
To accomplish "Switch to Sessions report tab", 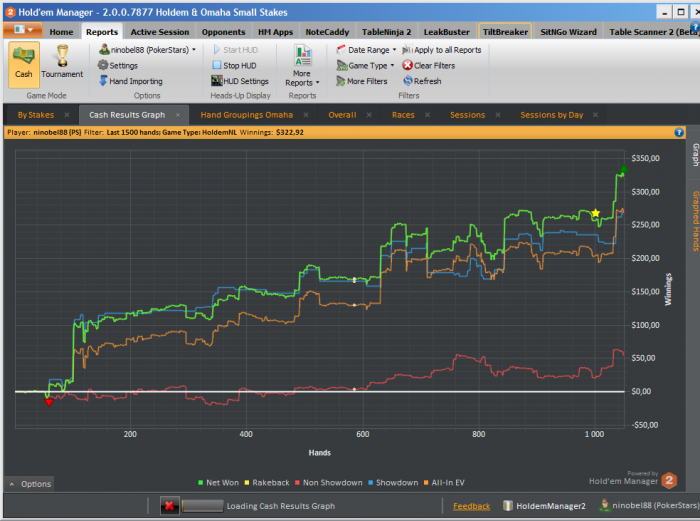I will tap(467, 115).
